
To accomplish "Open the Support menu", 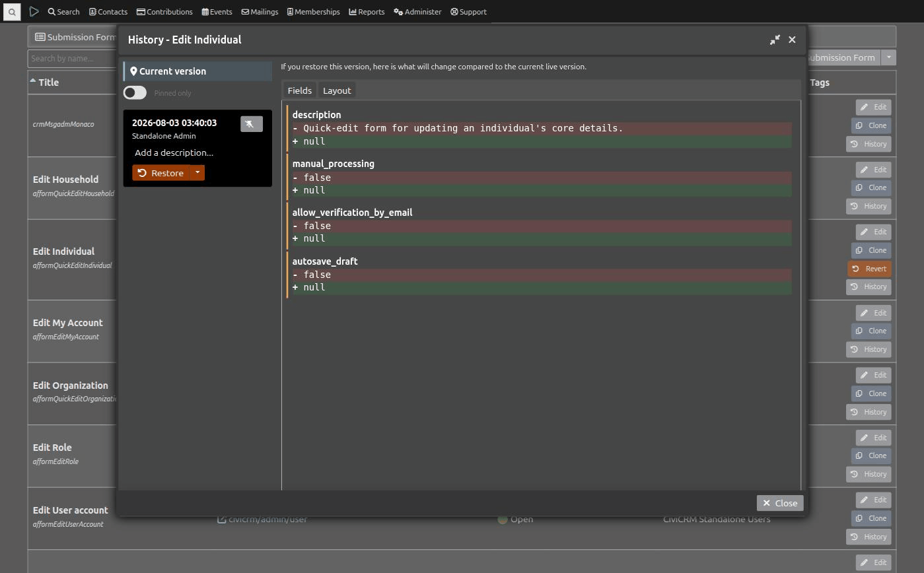I will [x=468, y=12].
